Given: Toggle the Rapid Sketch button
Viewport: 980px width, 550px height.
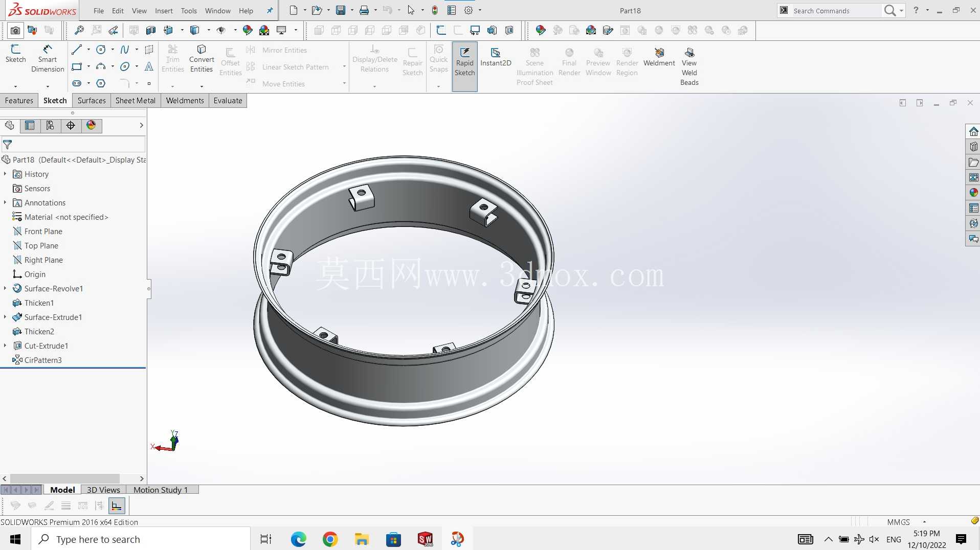Looking at the screenshot, I should (464, 66).
